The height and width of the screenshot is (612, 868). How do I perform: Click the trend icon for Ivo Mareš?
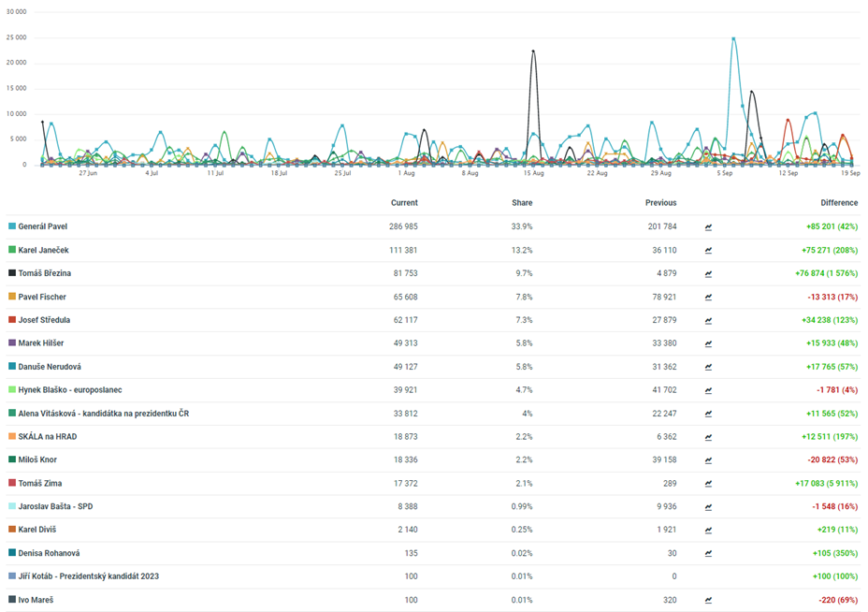click(708, 600)
